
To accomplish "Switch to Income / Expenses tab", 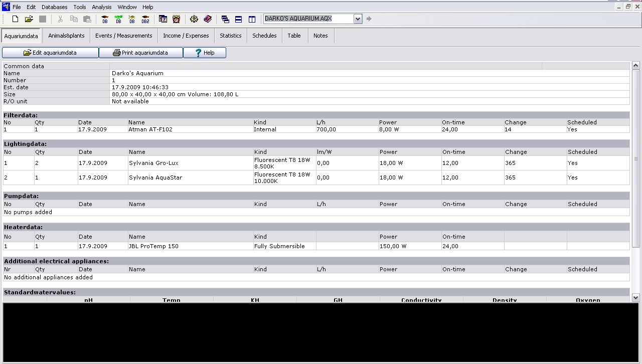I will 186,36.
